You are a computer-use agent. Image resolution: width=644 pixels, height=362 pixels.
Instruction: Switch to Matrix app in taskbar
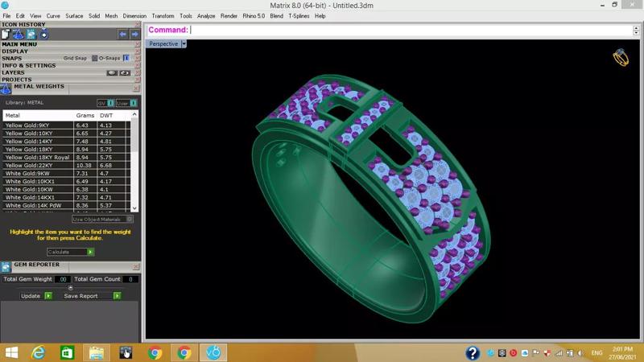pos(213,352)
